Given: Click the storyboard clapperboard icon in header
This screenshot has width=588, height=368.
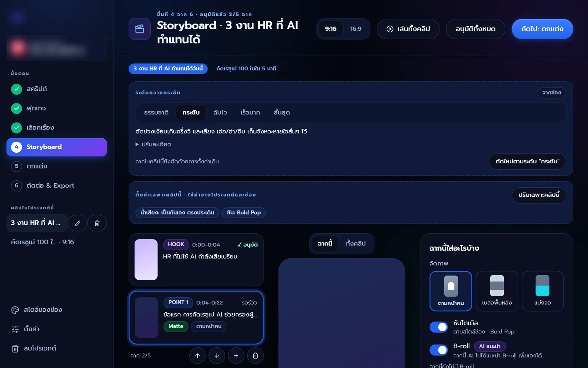Looking at the screenshot, I should click(x=139, y=29).
